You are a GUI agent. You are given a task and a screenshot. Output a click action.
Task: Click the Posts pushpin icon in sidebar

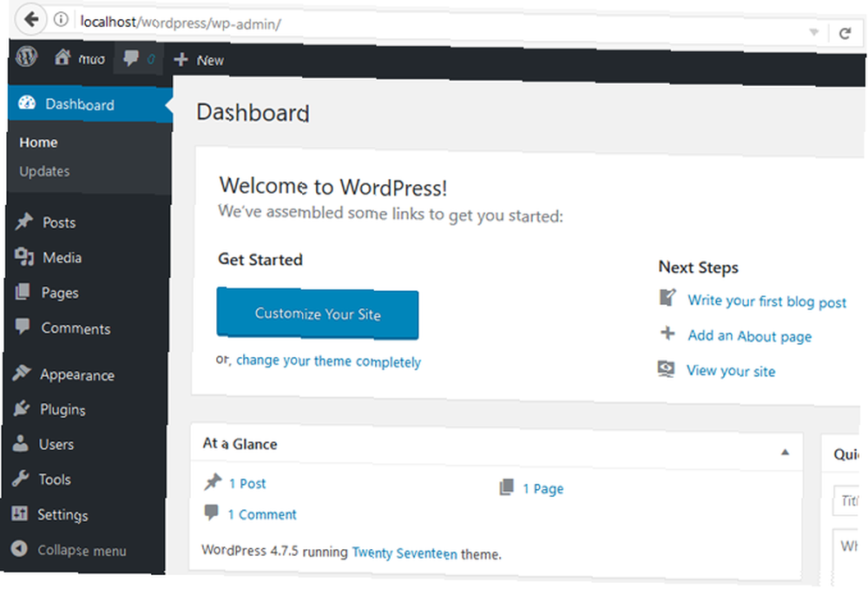pyautogui.click(x=23, y=222)
